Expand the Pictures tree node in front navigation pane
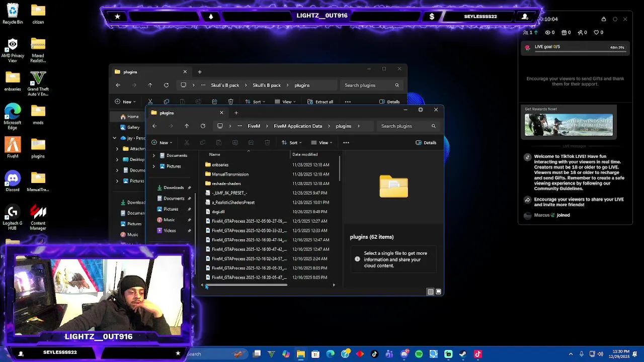 [153, 166]
